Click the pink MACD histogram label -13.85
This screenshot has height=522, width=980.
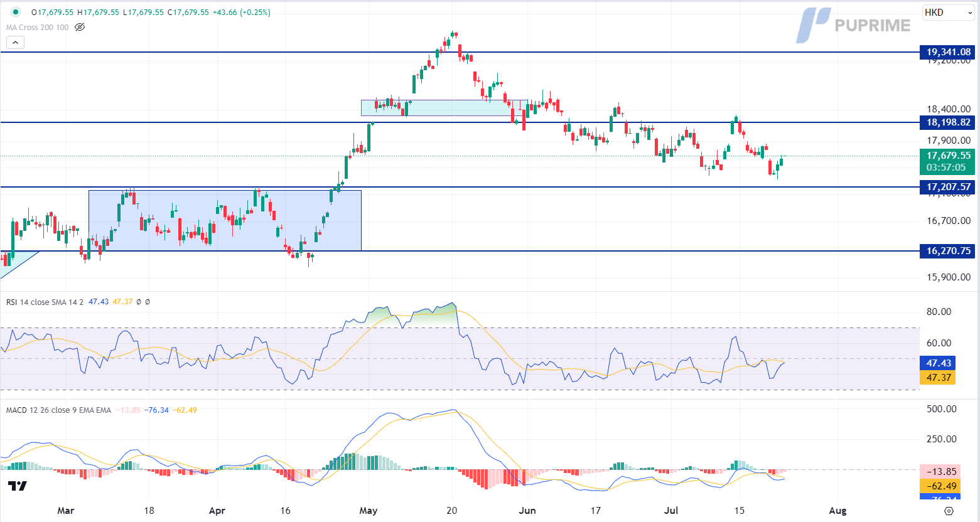tap(941, 472)
